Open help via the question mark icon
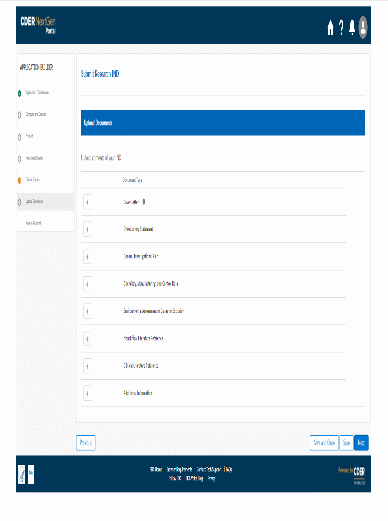388x521 pixels. point(341,27)
